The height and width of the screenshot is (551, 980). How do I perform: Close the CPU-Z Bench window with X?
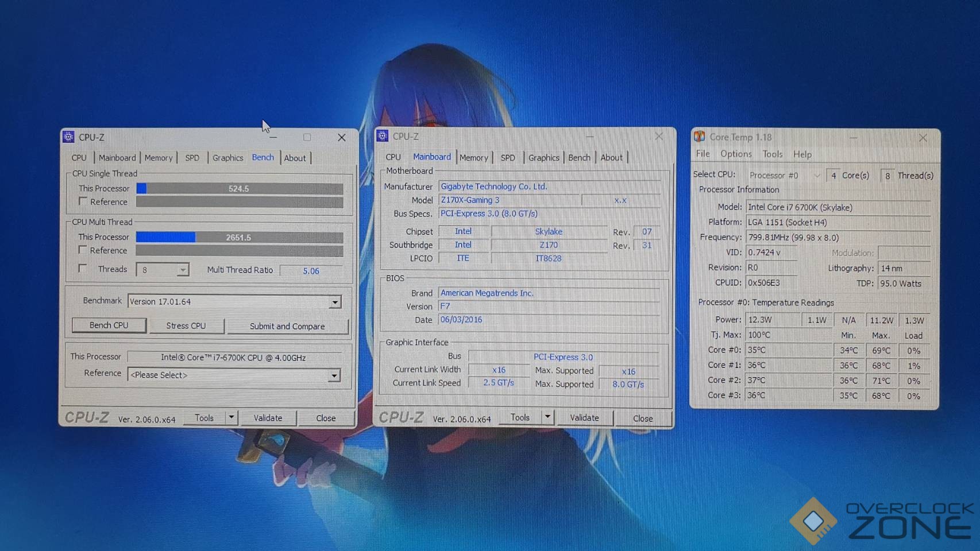click(342, 138)
